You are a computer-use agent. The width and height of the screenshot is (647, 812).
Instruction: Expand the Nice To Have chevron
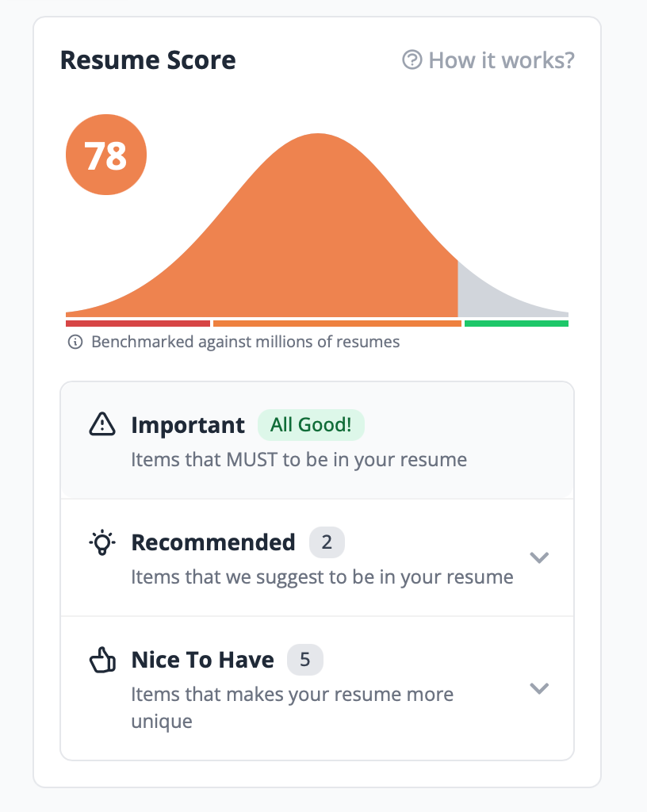click(x=539, y=688)
